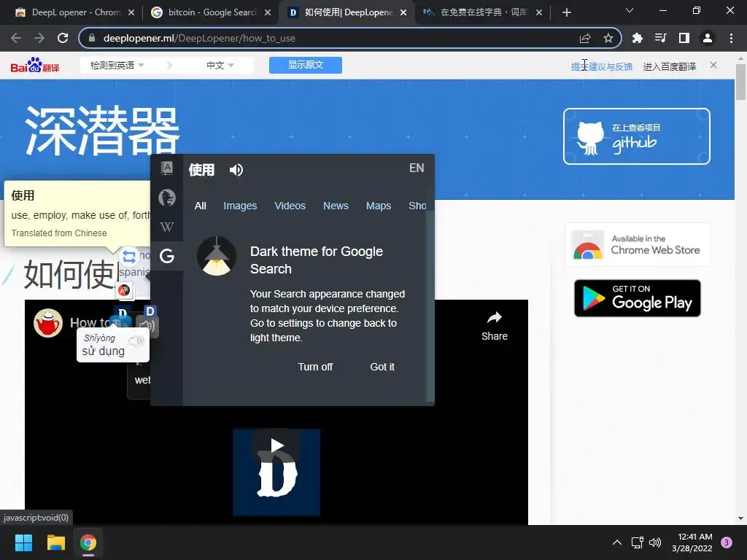The height and width of the screenshot is (560, 747).
Task: Switch to the Videos tab in popup
Action: click(290, 206)
